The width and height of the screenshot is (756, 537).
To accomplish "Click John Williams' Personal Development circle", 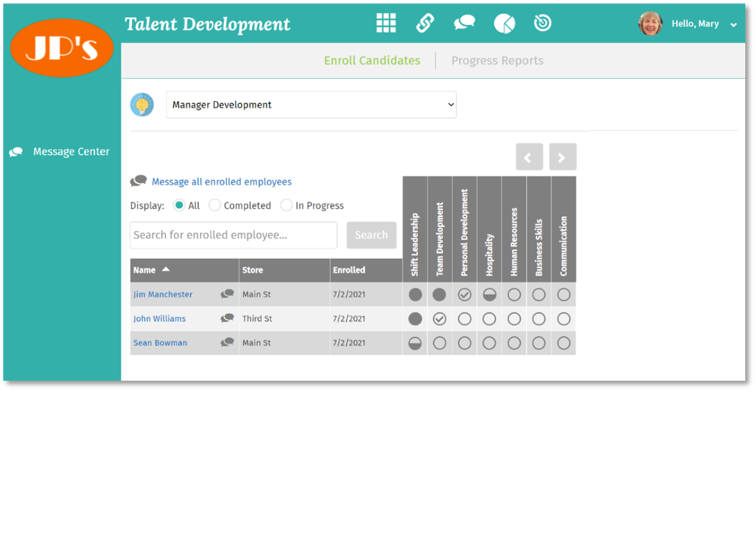I will [x=465, y=319].
